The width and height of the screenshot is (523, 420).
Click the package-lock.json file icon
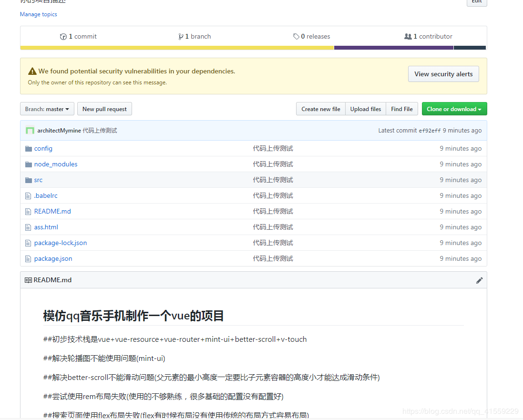pyautogui.click(x=28, y=243)
